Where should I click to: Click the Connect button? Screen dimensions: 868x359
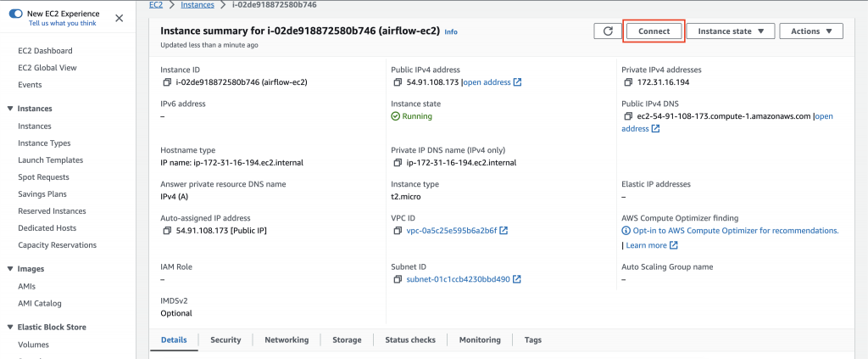[x=654, y=31]
